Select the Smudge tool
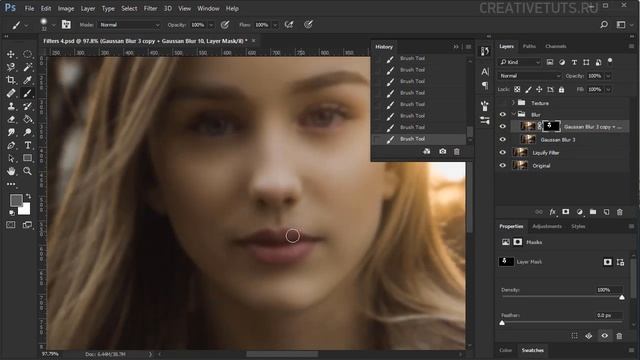Viewport: 640px width, 360px height. point(11,132)
